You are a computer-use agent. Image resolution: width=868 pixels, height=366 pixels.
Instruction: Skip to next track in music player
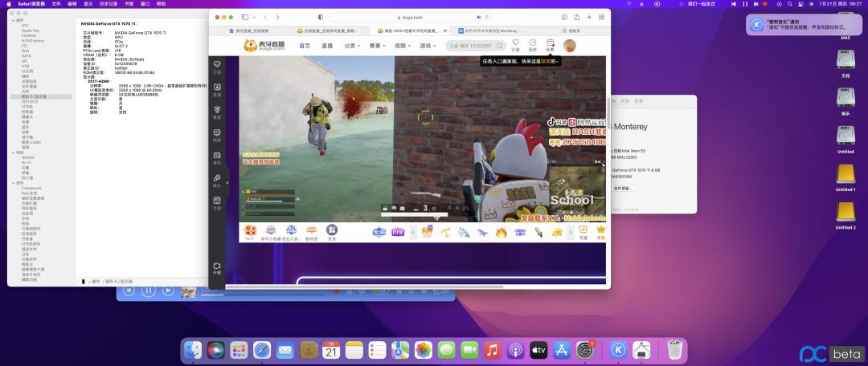pyautogui.click(x=168, y=291)
